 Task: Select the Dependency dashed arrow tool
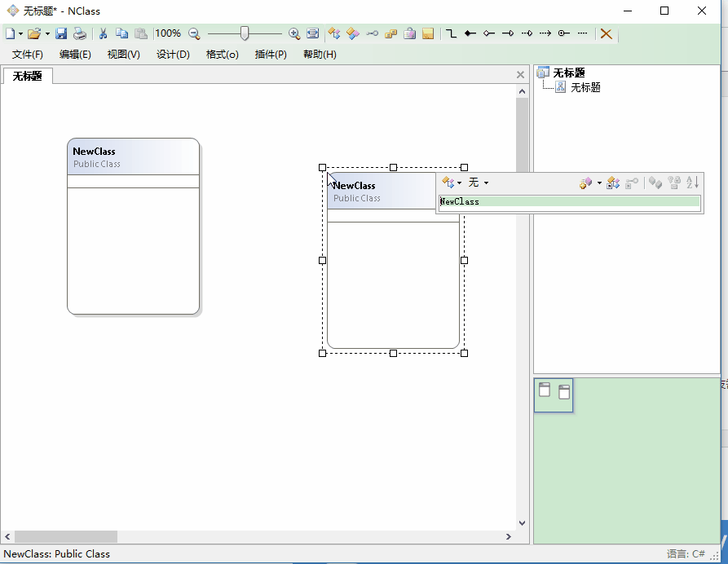pyautogui.click(x=545, y=33)
